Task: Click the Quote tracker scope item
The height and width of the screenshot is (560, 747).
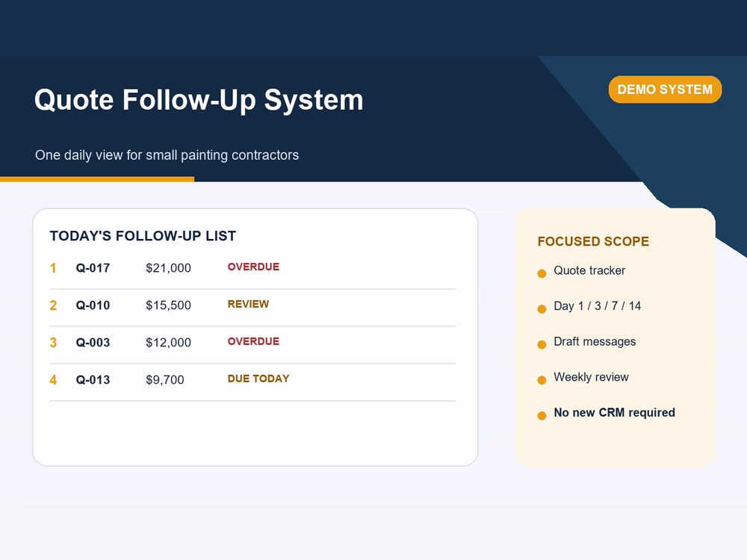Action: click(589, 270)
